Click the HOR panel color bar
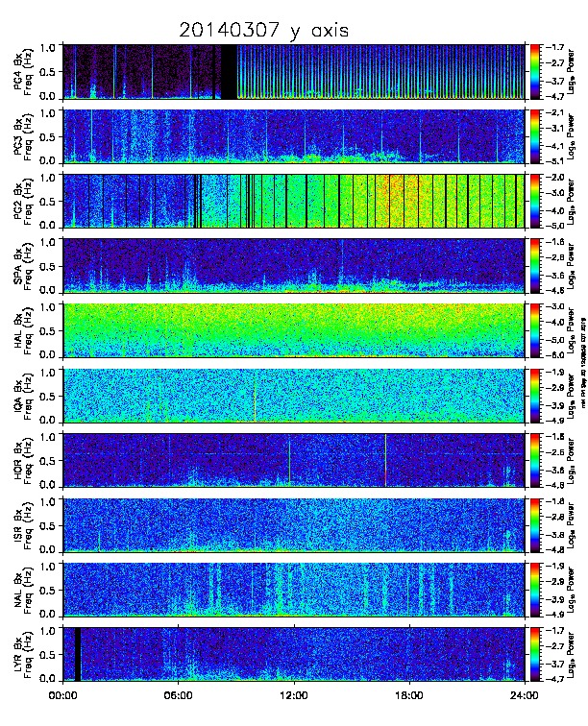This screenshot has width=588, height=726. pos(535,461)
